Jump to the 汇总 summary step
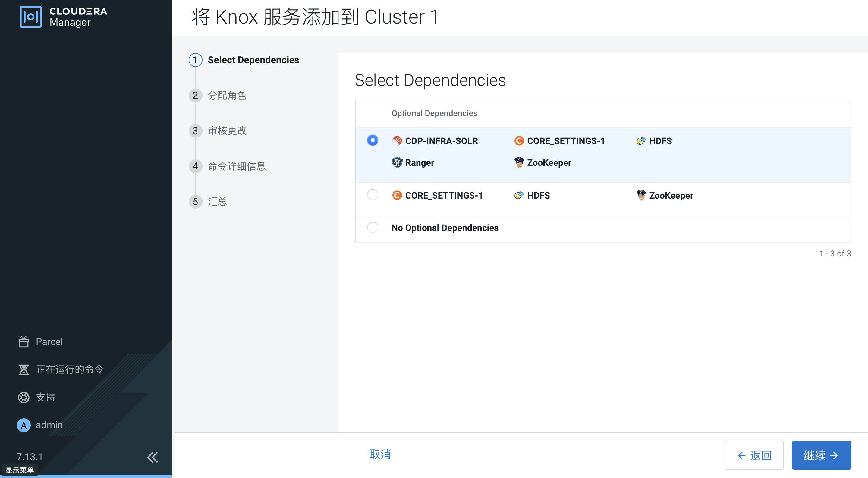868x478 pixels. click(217, 201)
